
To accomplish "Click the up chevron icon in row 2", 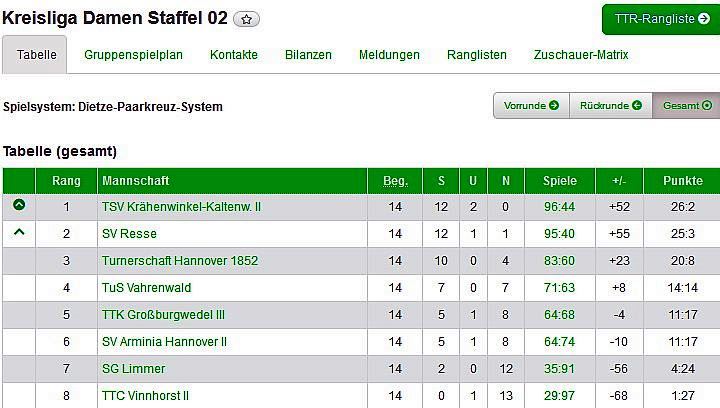I will click(19, 233).
